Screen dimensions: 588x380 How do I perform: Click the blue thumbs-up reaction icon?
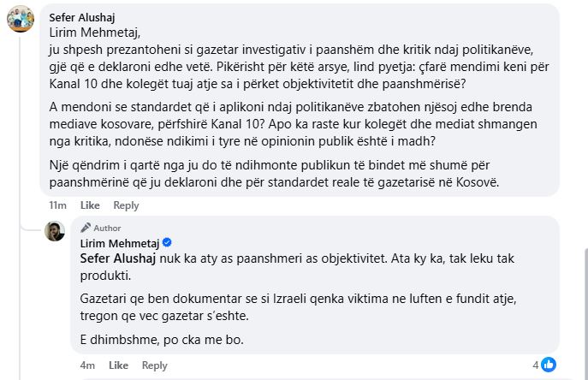(549, 365)
